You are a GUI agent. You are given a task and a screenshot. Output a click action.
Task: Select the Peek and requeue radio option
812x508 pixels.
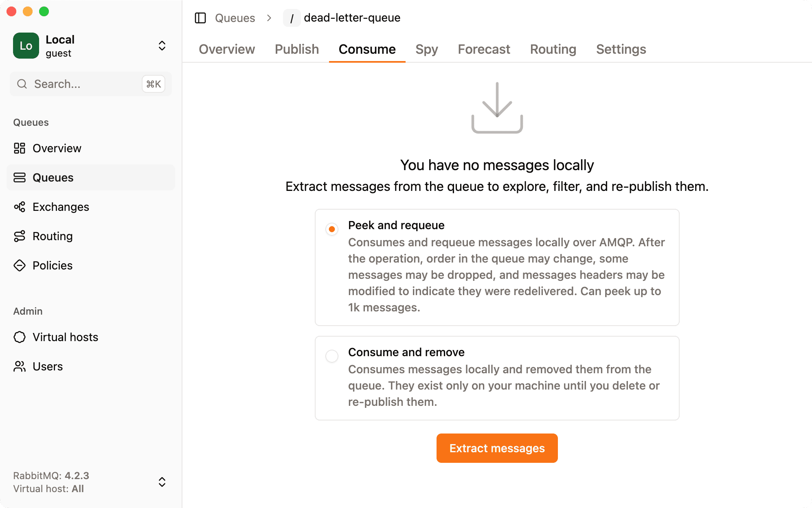(332, 229)
